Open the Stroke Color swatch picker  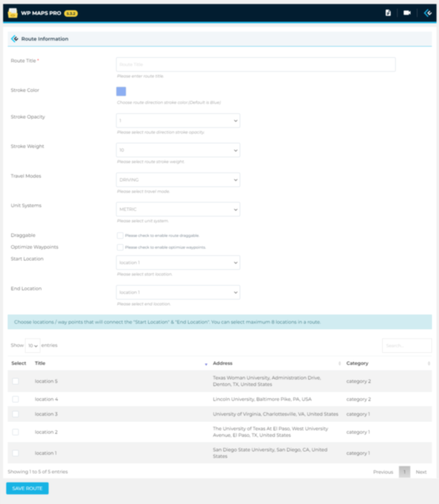(x=121, y=91)
